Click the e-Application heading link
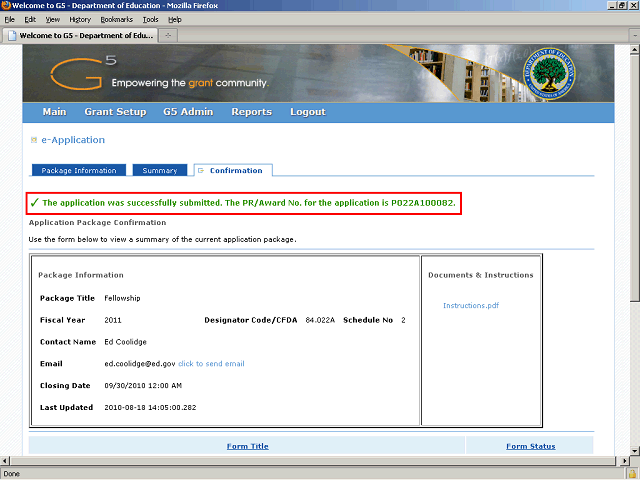 (73, 140)
